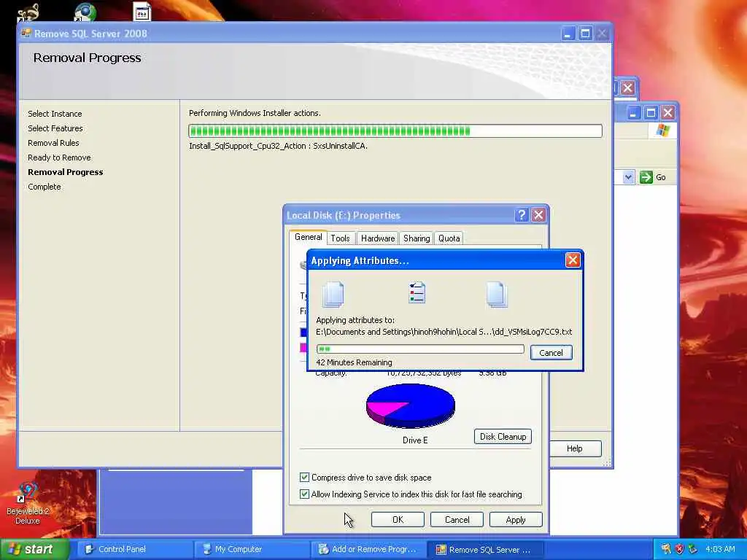The height and width of the screenshot is (560, 747).
Task: Click the SQL Server removal progress bar
Action: pos(395,131)
